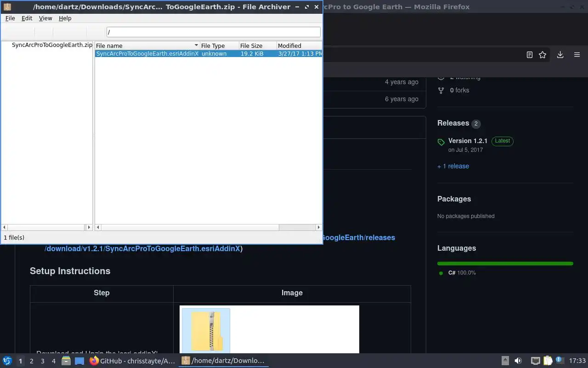
Task: Toggle reader view in Firefox
Action: [530, 55]
